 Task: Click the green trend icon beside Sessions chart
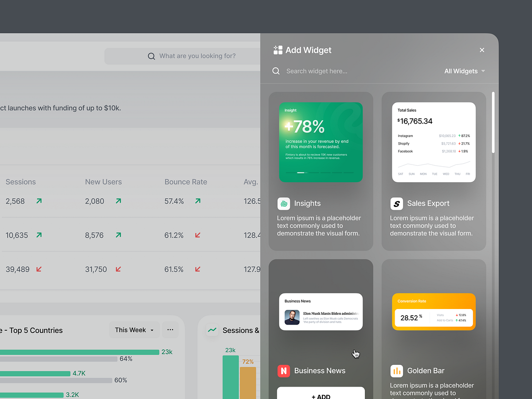click(212, 330)
